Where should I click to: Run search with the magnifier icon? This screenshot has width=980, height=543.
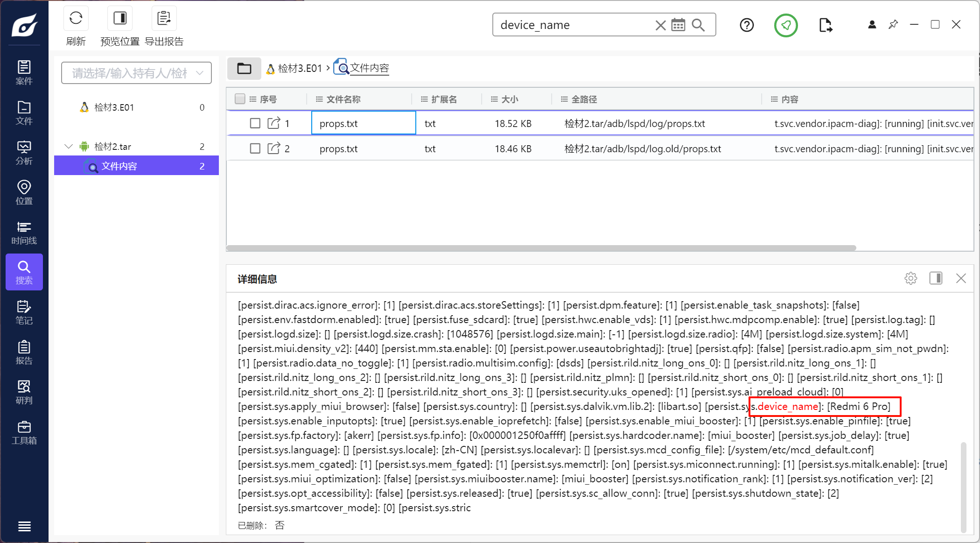(x=698, y=25)
